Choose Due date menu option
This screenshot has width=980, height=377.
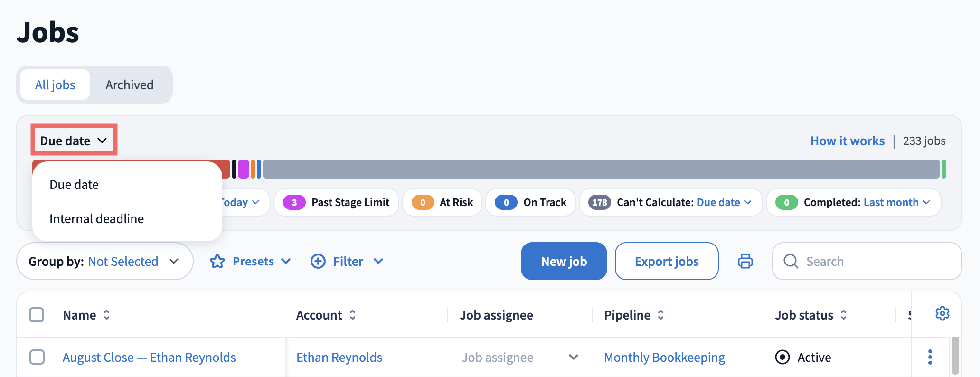click(x=127, y=185)
